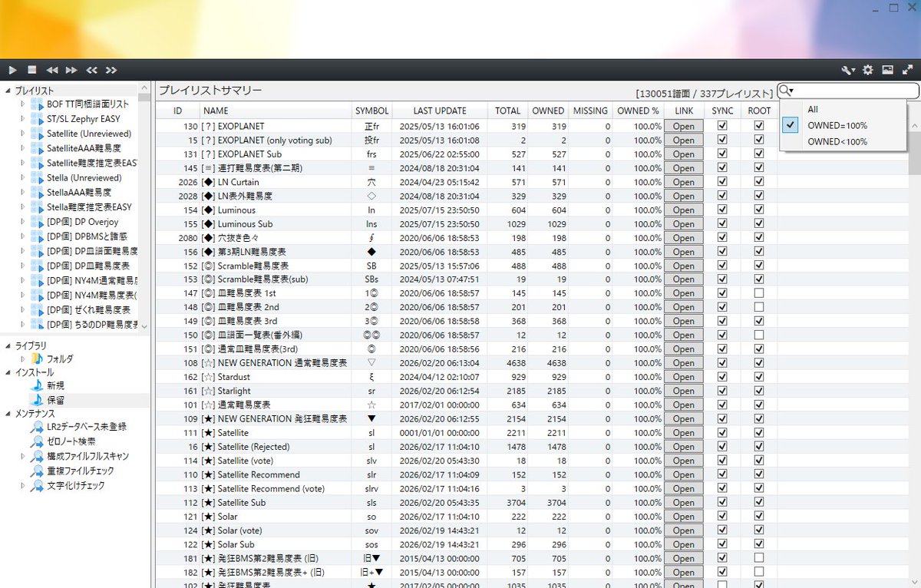This screenshot has height=588, width=921.
Task: Collapse the メンテナンス tree section
Action: (8, 415)
